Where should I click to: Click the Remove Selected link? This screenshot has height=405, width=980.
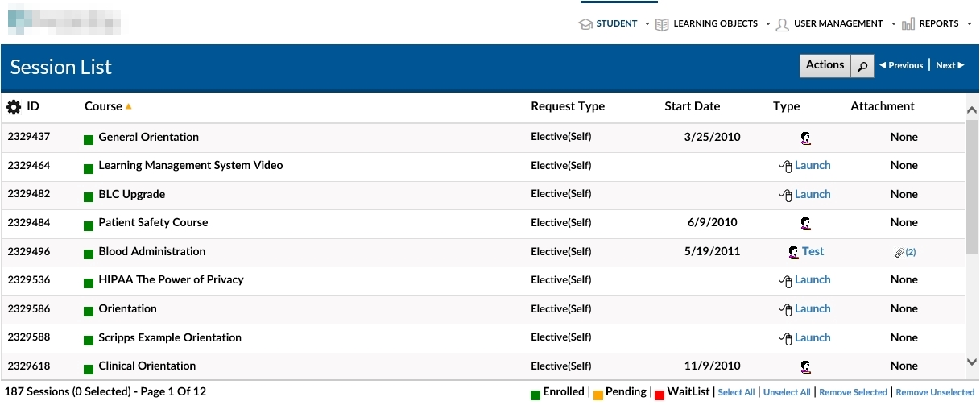pos(853,393)
